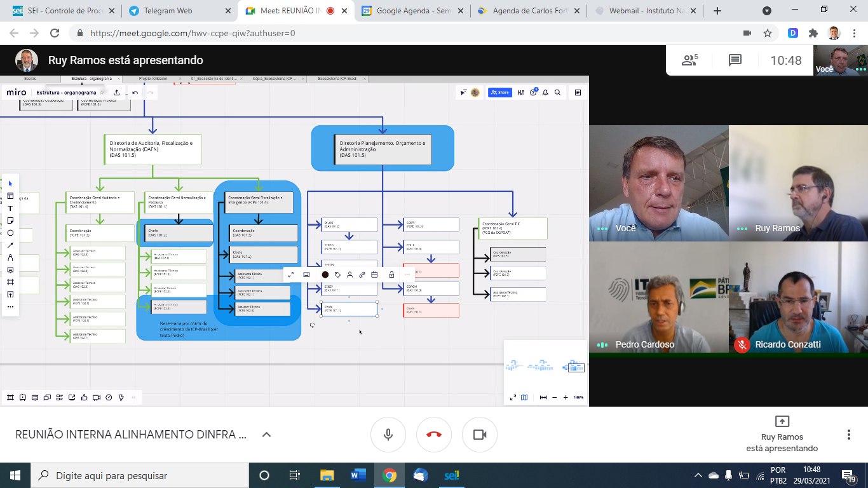
Task: Open a new browser tab
Action: coord(717,11)
